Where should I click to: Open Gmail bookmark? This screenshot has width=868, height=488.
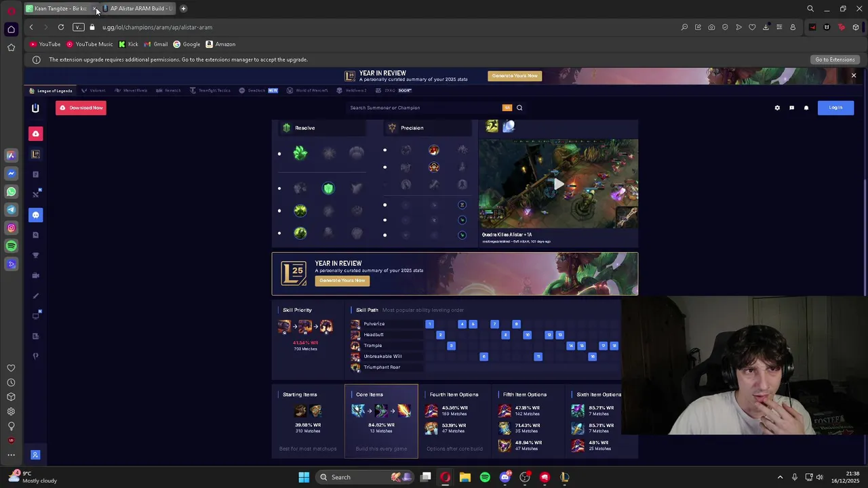click(156, 44)
